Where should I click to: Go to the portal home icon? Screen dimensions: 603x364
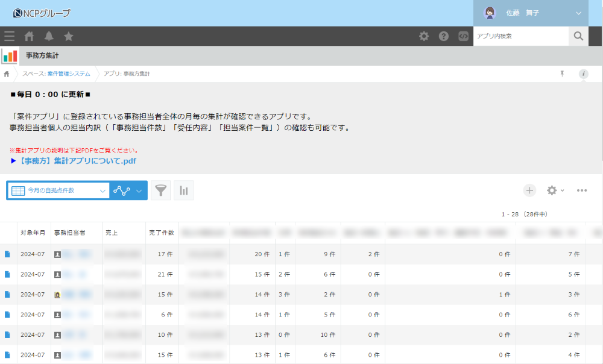point(29,36)
